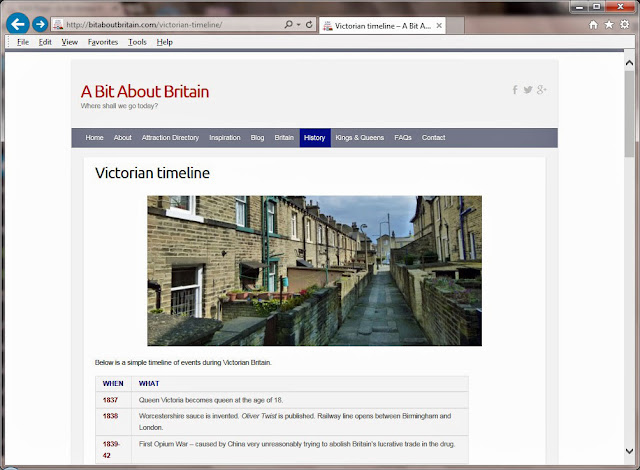This screenshot has height=470, width=640.
Task: Open Kings & Queens nav item
Action: tap(360, 138)
